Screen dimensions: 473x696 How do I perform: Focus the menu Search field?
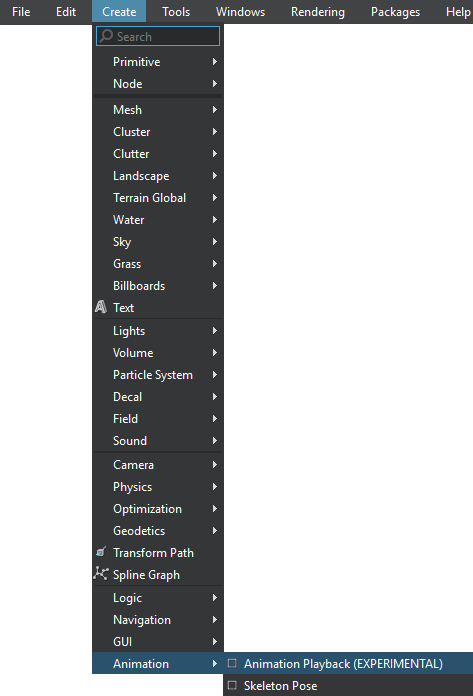point(158,36)
